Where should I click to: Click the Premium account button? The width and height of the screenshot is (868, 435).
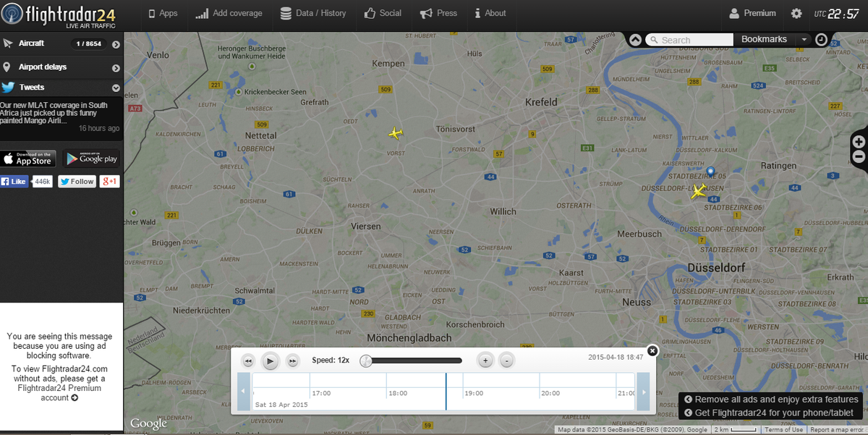click(x=752, y=13)
